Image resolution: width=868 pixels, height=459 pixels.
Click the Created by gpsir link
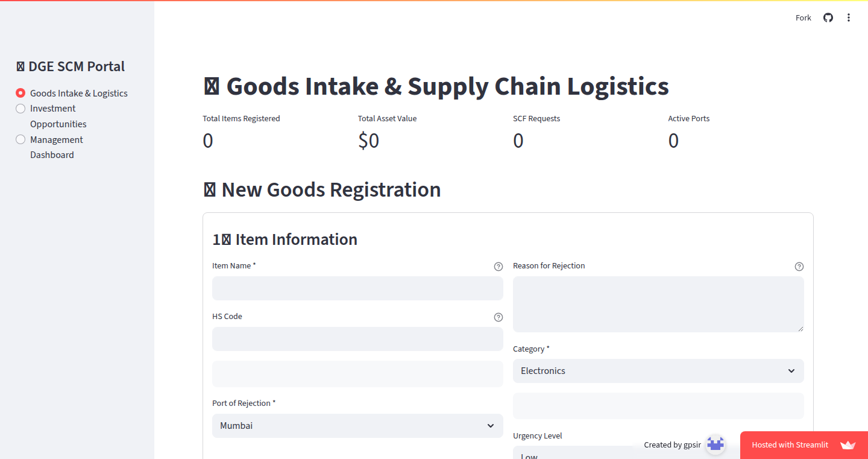click(672, 445)
